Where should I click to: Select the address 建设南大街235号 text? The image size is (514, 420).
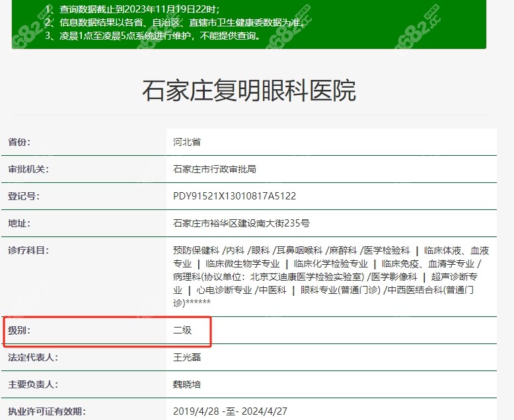[x=277, y=223]
